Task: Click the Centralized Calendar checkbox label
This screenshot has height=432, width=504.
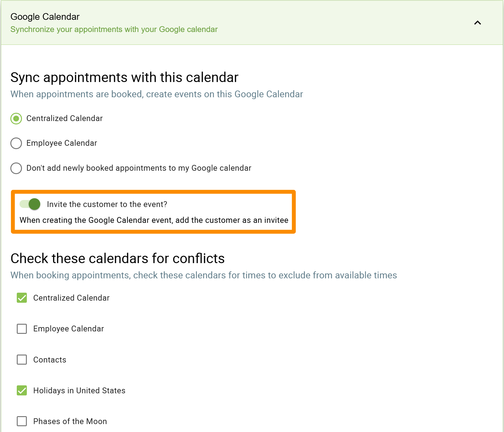Action: [x=71, y=298]
